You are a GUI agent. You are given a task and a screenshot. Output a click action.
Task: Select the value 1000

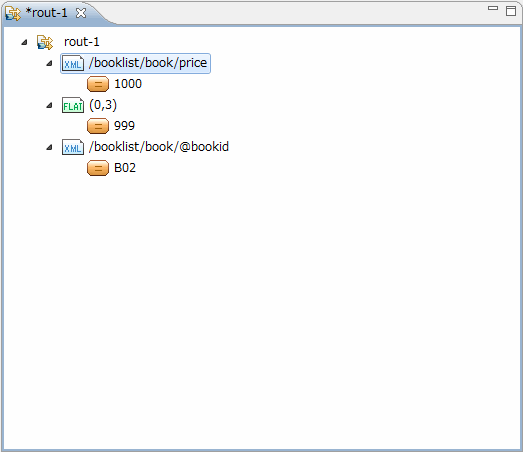click(x=128, y=84)
